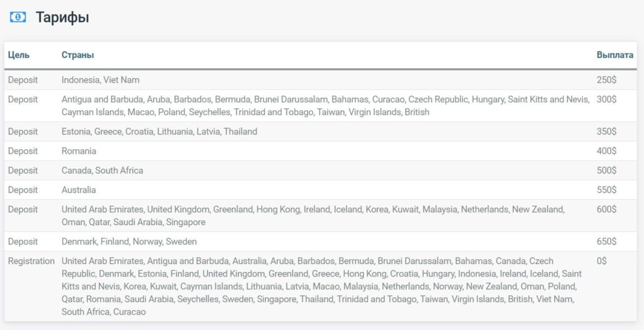Click the Страны column header

(78, 55)
